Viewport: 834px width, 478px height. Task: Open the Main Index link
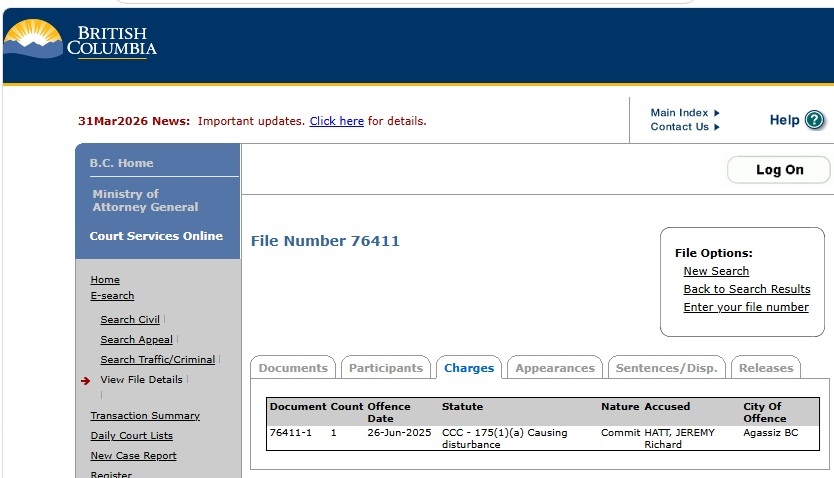click(x=679, y=113)
